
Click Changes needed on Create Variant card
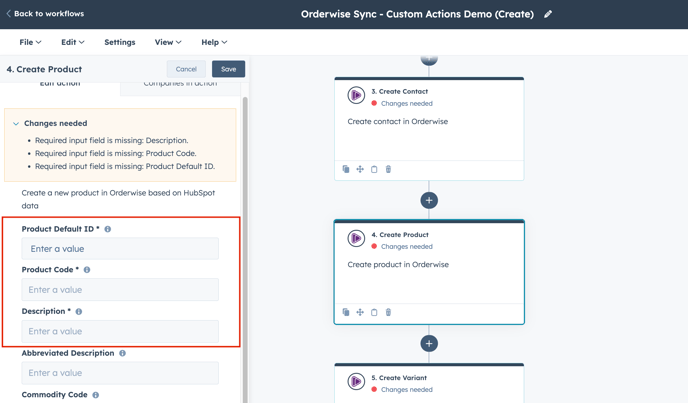[407, 390]
